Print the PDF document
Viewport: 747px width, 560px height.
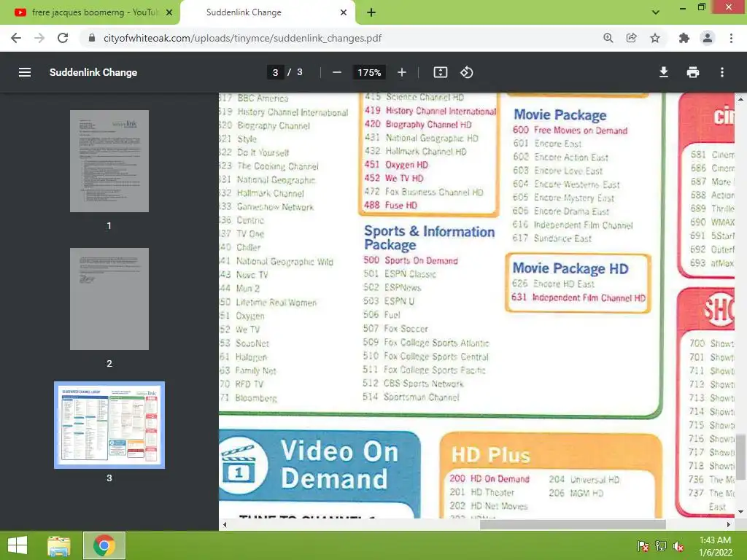[x=693, y=72]
